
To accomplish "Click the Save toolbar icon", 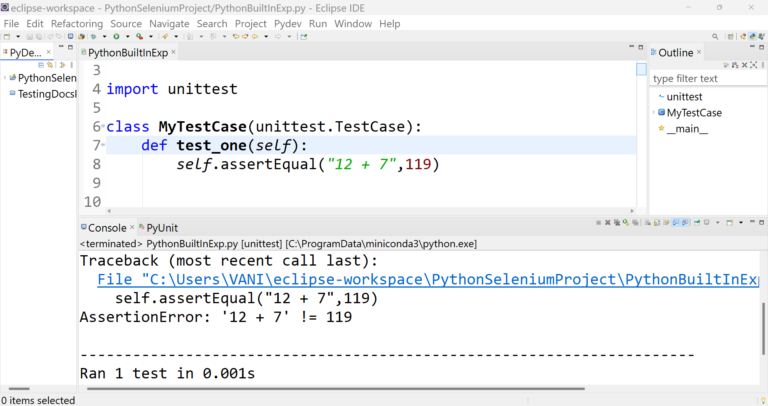I will (x=29, y=36).
